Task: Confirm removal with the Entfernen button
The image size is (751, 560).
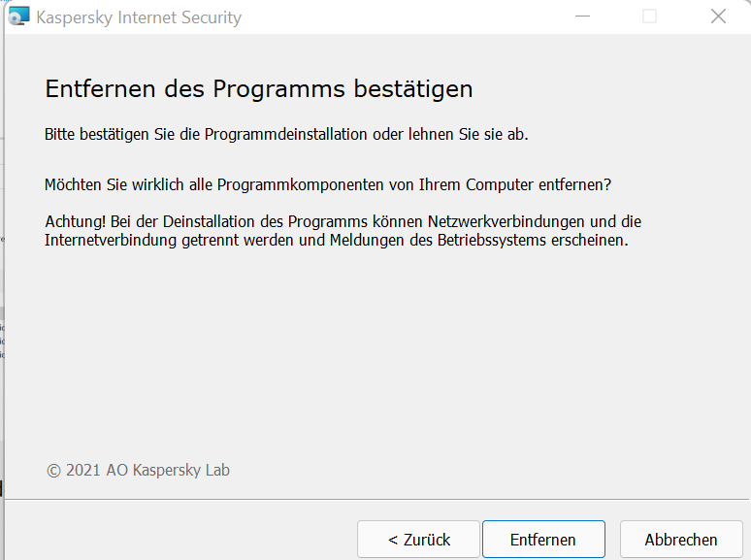Action: pos(543,540)
